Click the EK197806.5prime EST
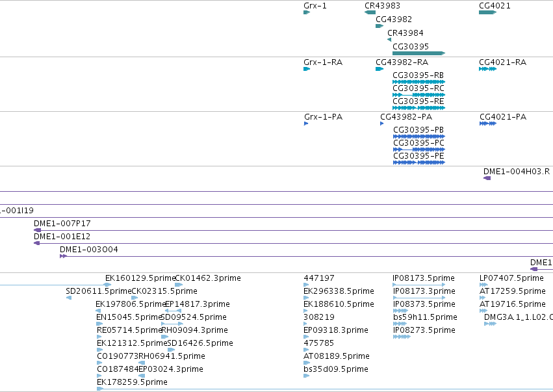Viewport: 553px width, 392px height. [x=99, y=311]
